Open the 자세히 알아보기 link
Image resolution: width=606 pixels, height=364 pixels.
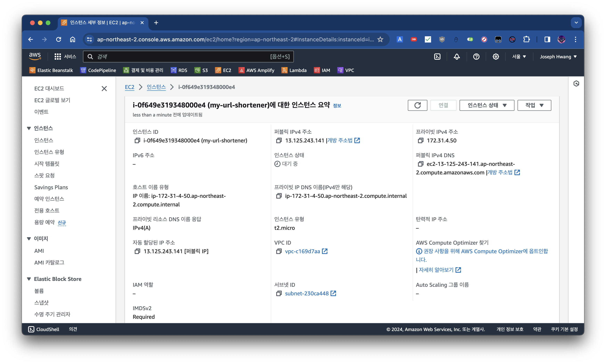(440, 270)
